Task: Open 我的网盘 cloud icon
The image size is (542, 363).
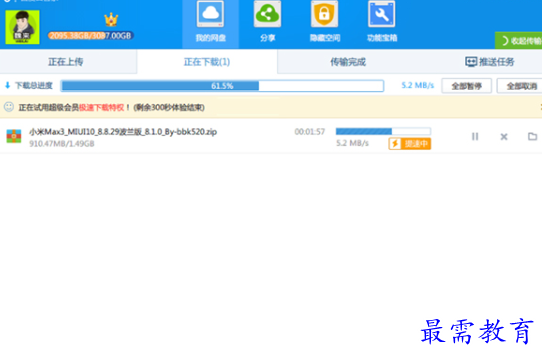Action: (x=210, y=15)
